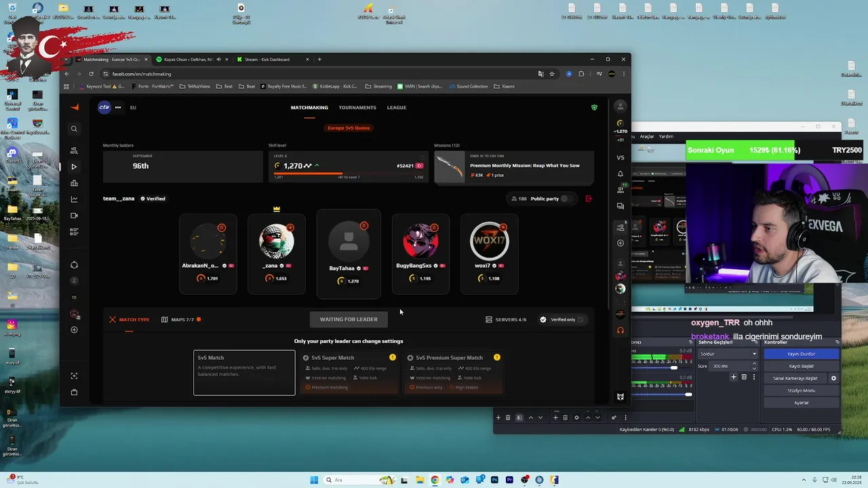
Task: Increase the Süre duration stepper in OBS
Action: click(x=755, y=365)
